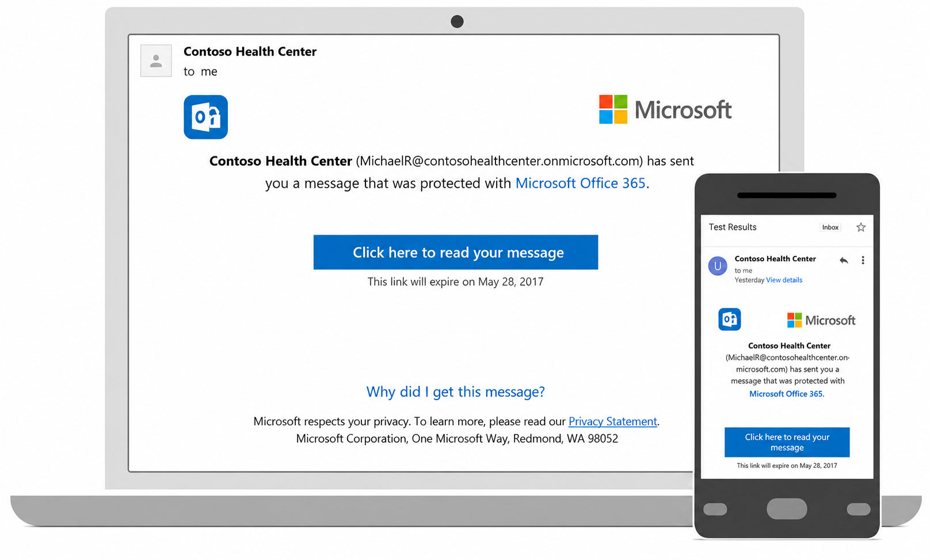930x560 pixels.
Task: Click 'This link will expire on May 28, 2017' on laptop
Action: click(x=455, y=281)
